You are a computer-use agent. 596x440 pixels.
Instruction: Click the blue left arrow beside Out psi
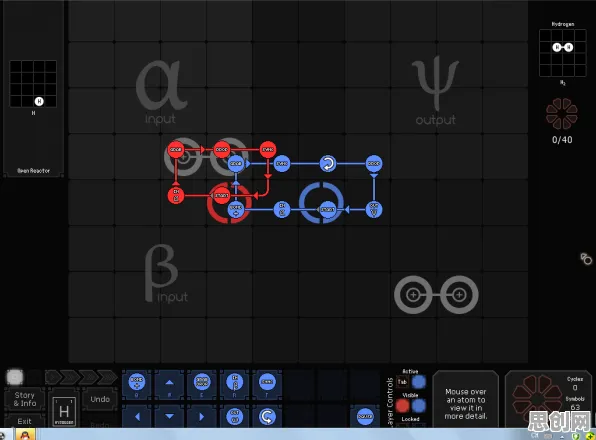(x=347, y=210)
